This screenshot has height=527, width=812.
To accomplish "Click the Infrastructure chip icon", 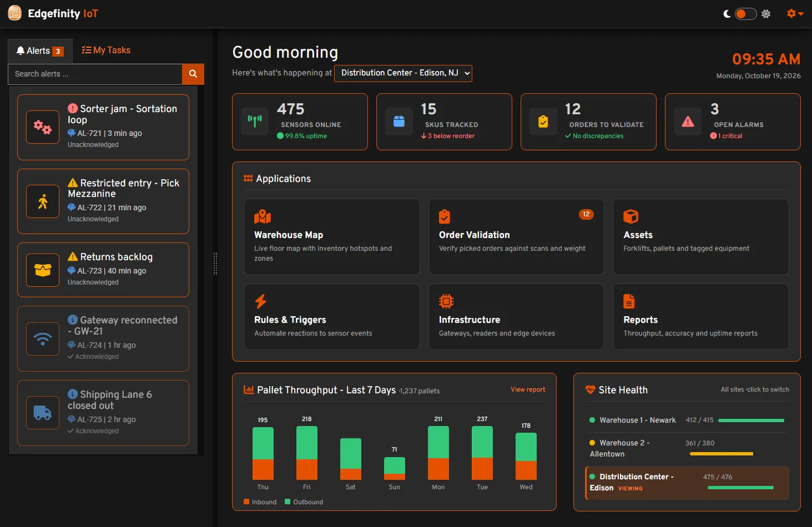I will coord(446,301).
